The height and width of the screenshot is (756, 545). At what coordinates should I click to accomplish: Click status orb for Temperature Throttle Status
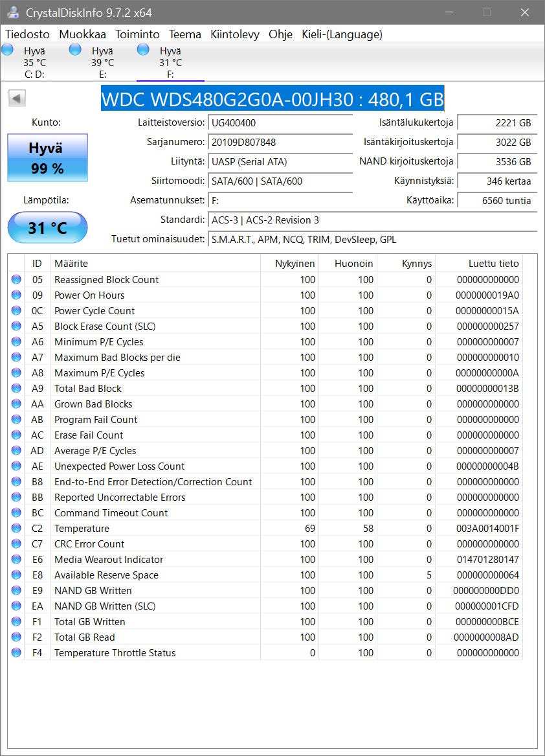pos(16,652)
